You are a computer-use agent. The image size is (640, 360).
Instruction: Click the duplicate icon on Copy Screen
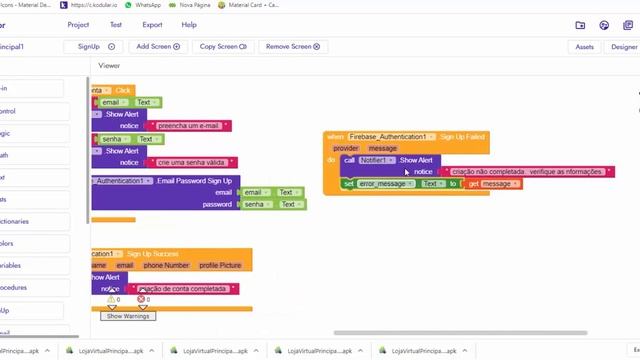[x=243, y=47]
